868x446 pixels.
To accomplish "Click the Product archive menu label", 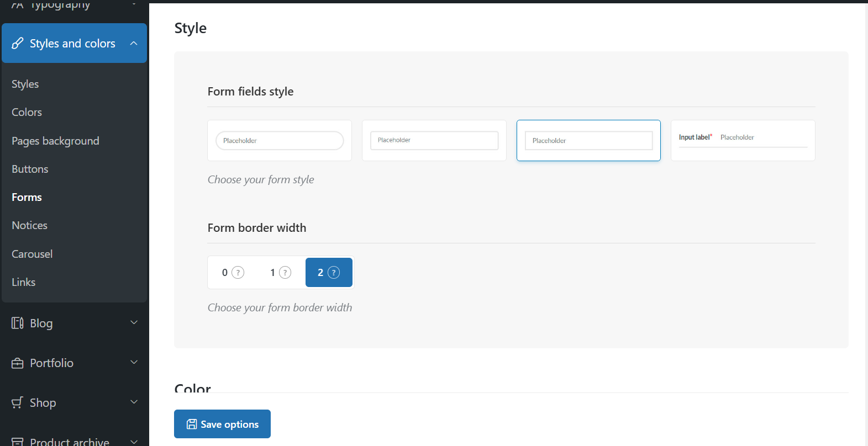I will [x=70, y=442].
